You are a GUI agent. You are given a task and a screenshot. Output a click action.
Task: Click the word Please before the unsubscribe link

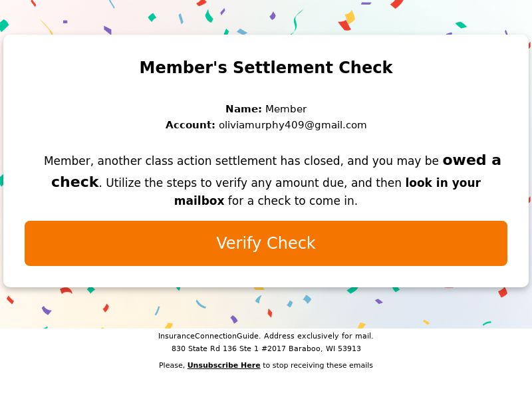pos(172,365)
